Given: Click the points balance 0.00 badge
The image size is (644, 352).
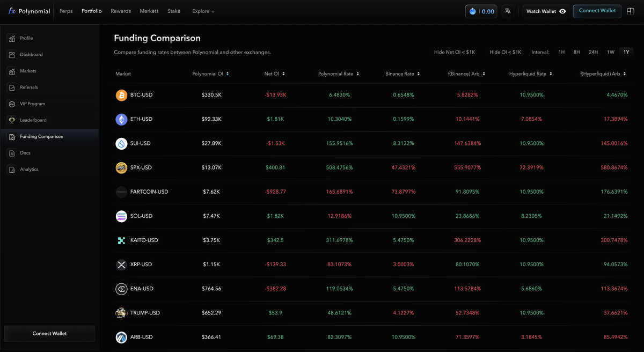Looking at the screenshot, I should point(481,11).
